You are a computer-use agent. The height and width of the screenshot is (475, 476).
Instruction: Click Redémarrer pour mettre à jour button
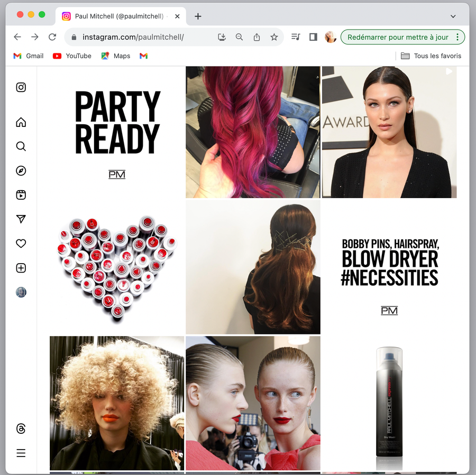point(397,37)
